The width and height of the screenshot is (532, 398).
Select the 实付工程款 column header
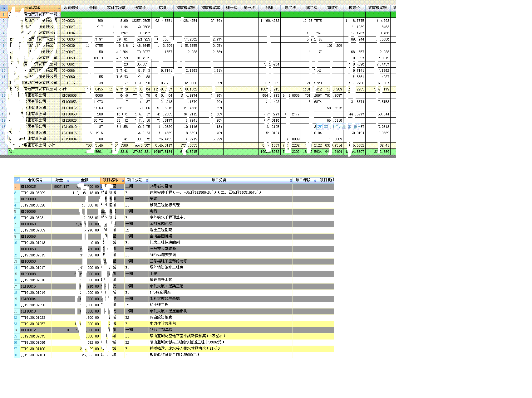(x=116, y=8)
